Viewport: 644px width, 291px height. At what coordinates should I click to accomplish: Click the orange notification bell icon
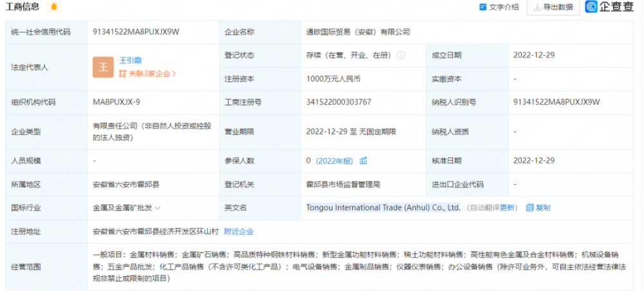coord(53,6)
